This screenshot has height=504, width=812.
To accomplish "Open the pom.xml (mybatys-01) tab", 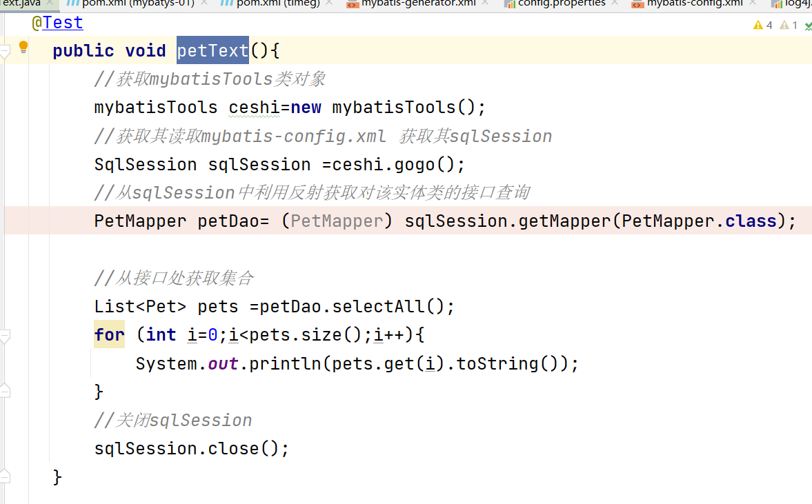I will (137, 3).
